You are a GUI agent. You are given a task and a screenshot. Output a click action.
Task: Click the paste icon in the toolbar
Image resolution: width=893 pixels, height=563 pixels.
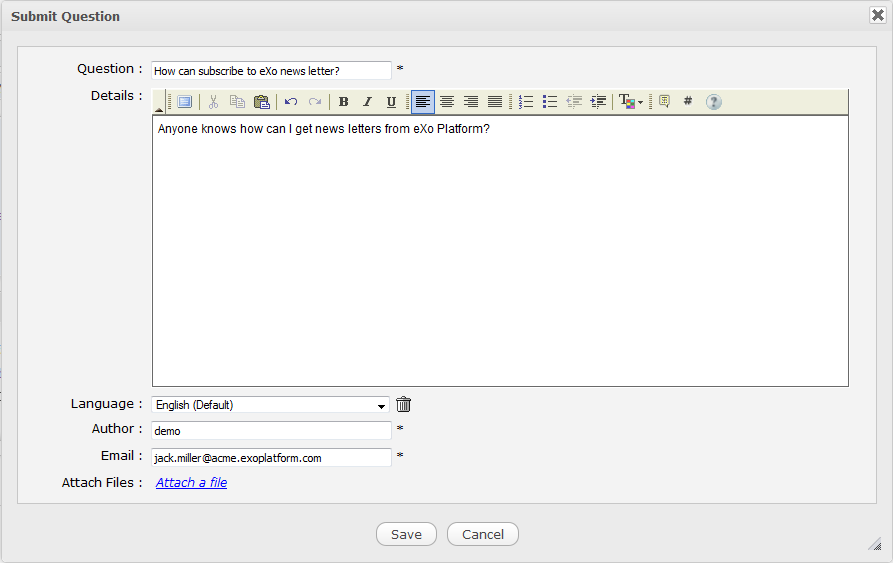coord(261,102)
